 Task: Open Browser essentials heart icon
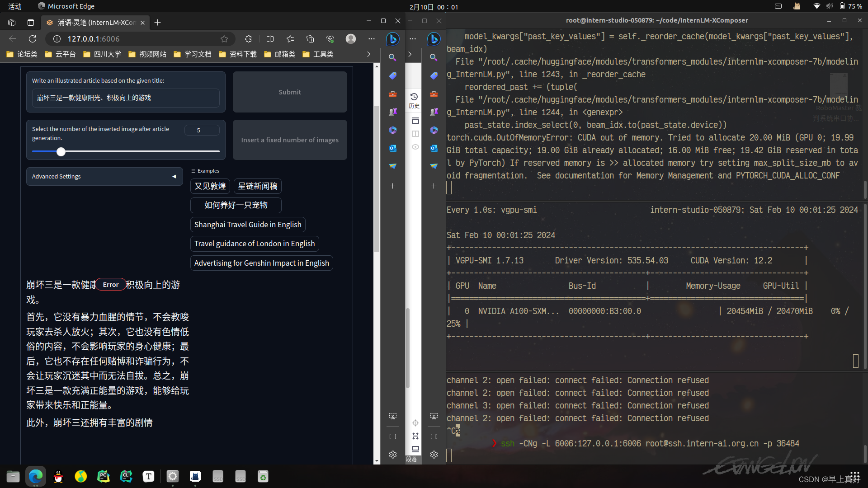coord(330,39)
